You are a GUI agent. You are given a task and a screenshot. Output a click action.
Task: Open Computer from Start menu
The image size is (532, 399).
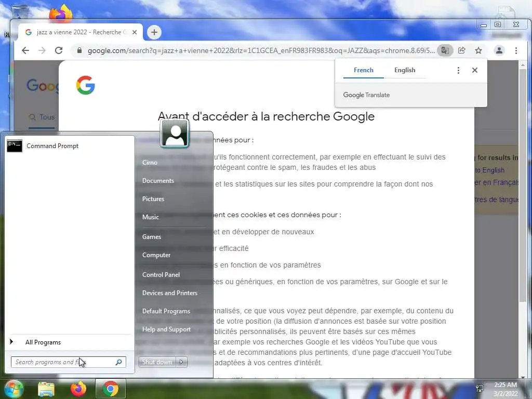coord(156,255)
